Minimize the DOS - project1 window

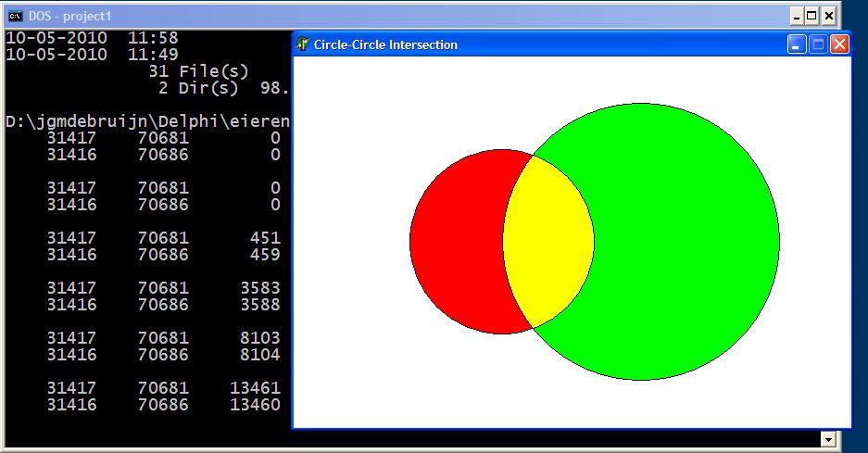click(797, 16)
